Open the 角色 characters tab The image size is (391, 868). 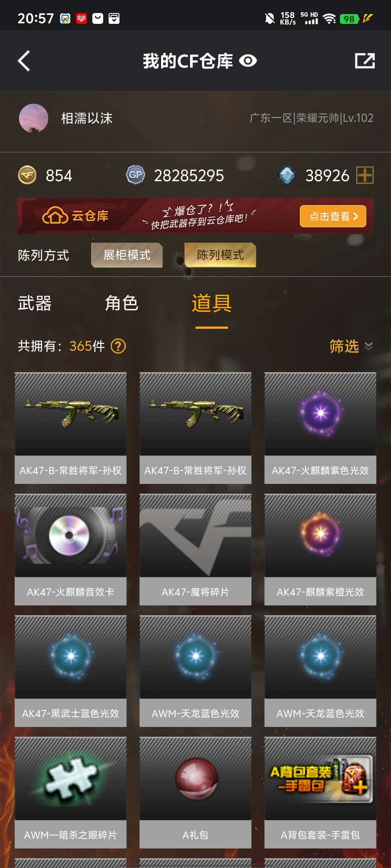[x=122, y=303]
